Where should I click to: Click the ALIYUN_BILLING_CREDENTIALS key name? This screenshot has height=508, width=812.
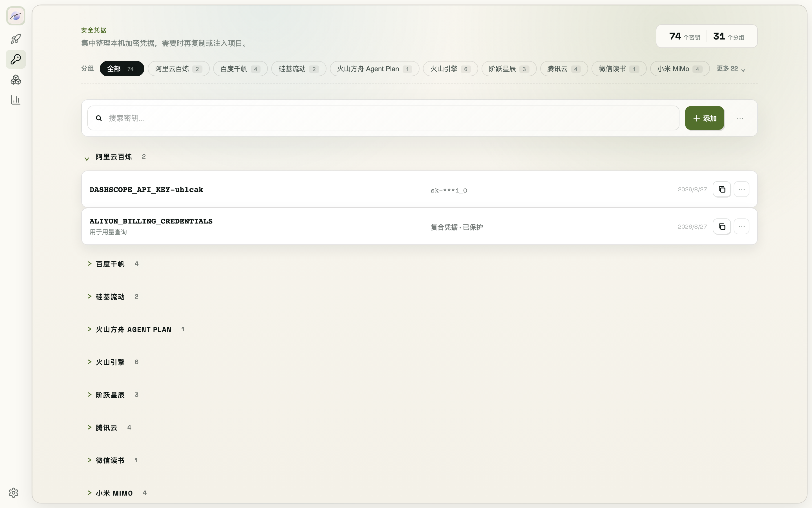151,221
